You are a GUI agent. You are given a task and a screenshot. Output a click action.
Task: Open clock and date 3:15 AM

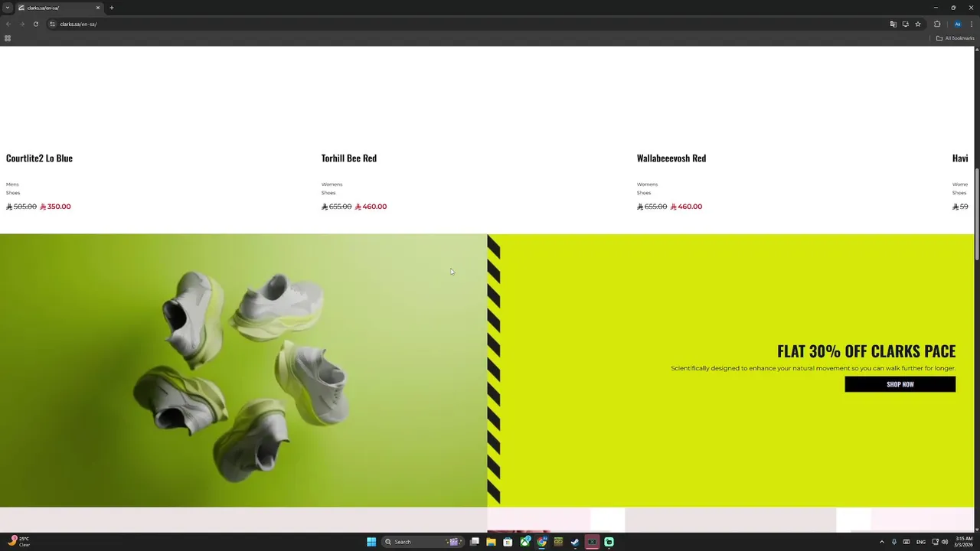pyautogui.click(x=963, y=542)
